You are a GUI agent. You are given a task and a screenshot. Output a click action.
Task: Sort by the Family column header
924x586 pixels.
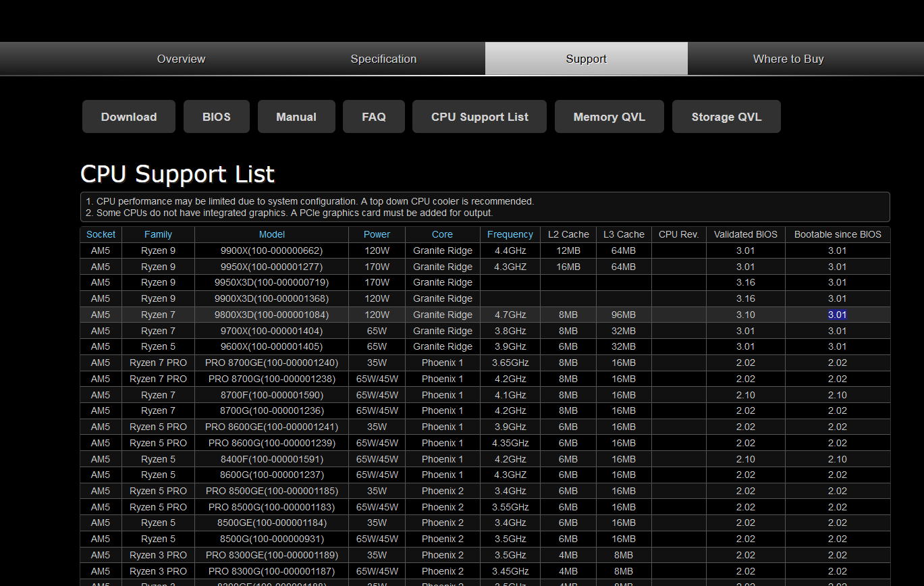158,234
